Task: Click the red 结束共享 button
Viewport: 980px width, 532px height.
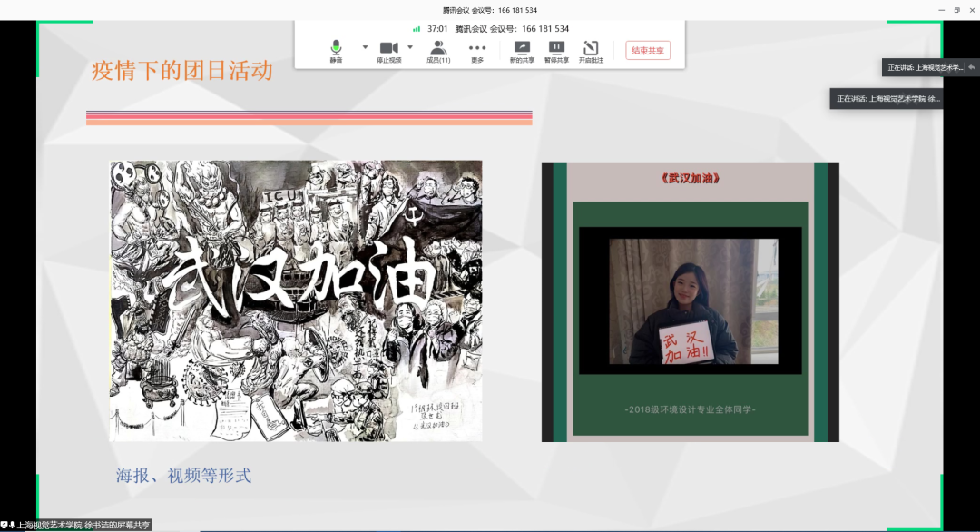Action: pyautogui.click(x=648, y=51)
